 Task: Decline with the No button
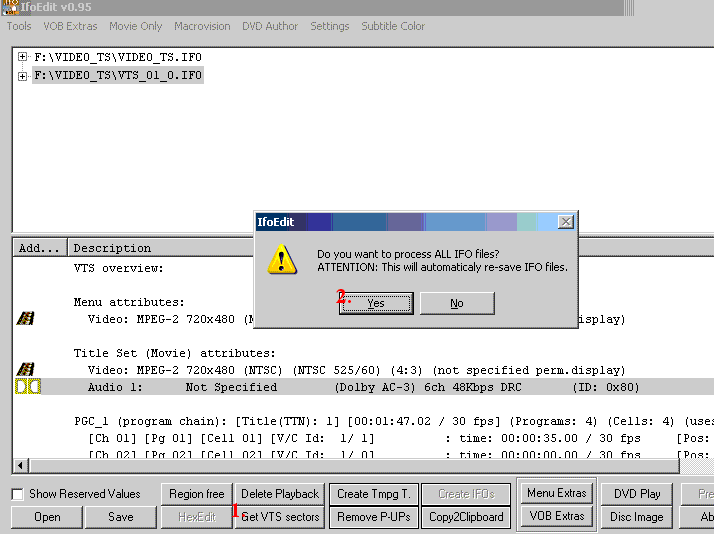pos(457,303)
